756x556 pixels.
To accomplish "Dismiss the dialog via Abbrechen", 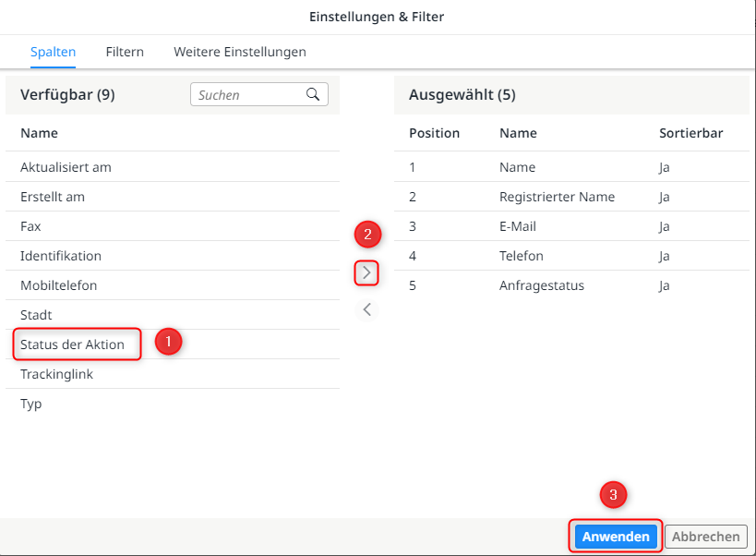I will pos(705,536).
